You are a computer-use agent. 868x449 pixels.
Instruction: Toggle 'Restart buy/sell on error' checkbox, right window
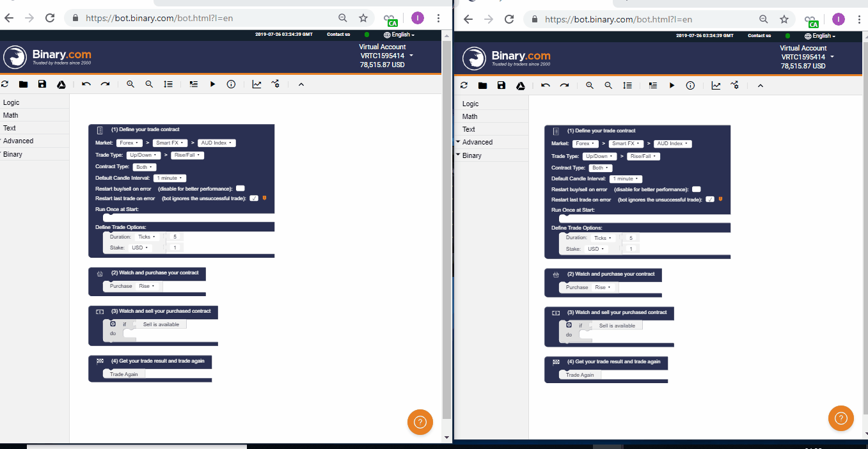click(x=697, y=189)
